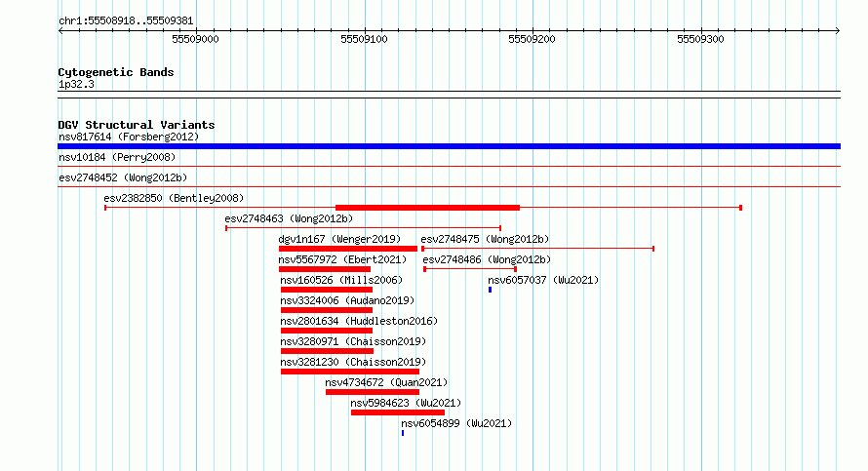The width and height of the screenshot is (868, 471).
Task: Click the left arrow of the ruler
Action: point(60,31)
